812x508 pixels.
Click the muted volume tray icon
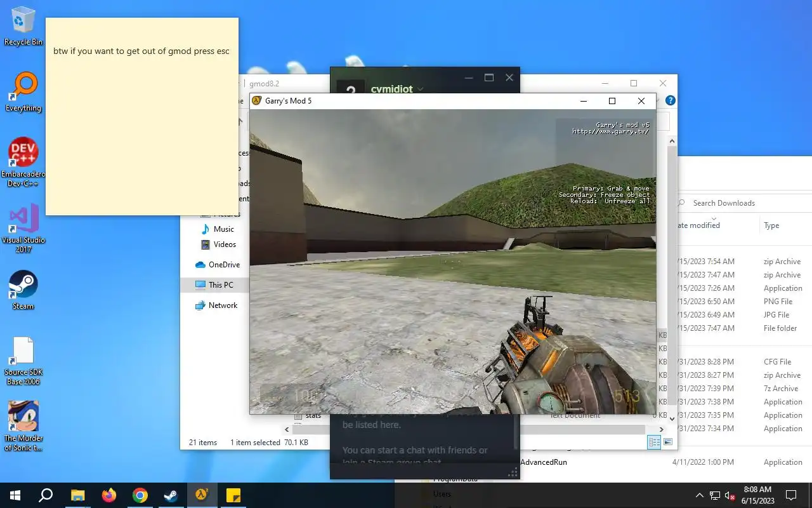click(x=730, y=495)
